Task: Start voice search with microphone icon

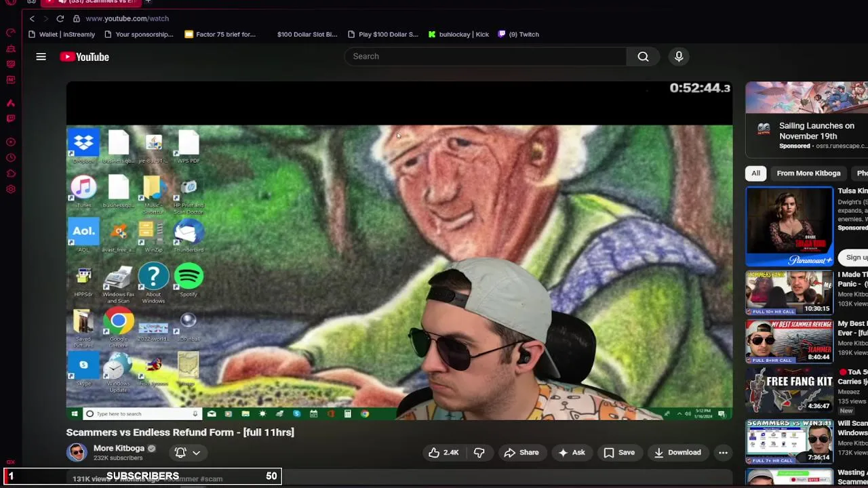Action: click(679, 56)
